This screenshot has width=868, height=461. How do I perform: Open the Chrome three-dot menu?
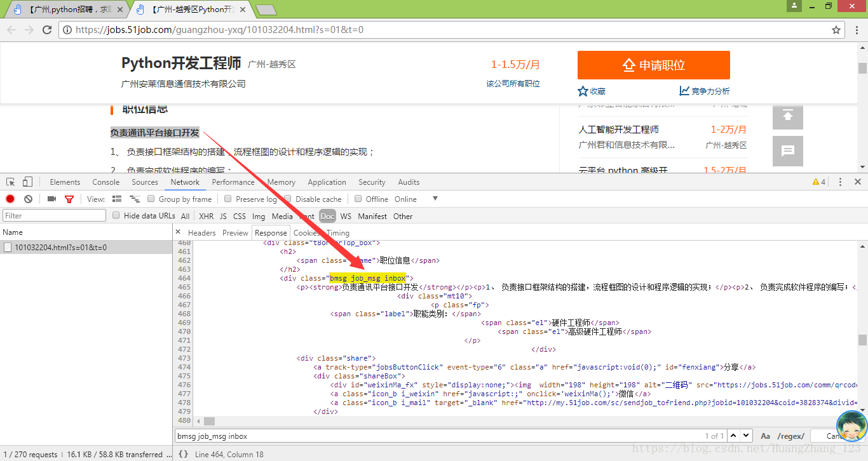coord(856,30)
